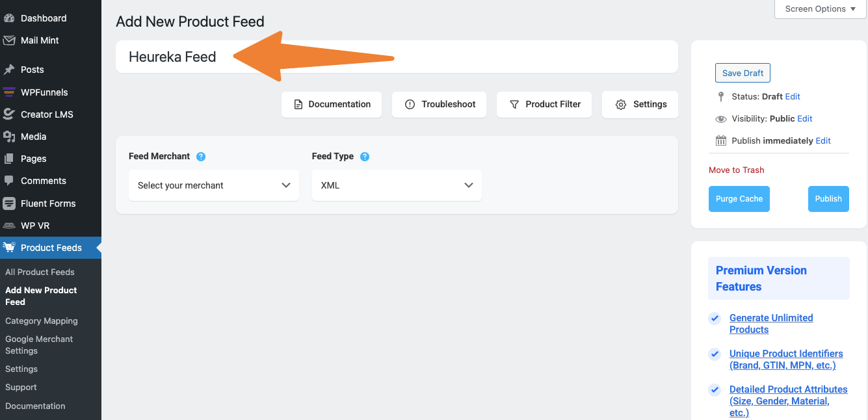Click the Save Draft button
Viewport: 868px width, 420px height.
point(743,73)
